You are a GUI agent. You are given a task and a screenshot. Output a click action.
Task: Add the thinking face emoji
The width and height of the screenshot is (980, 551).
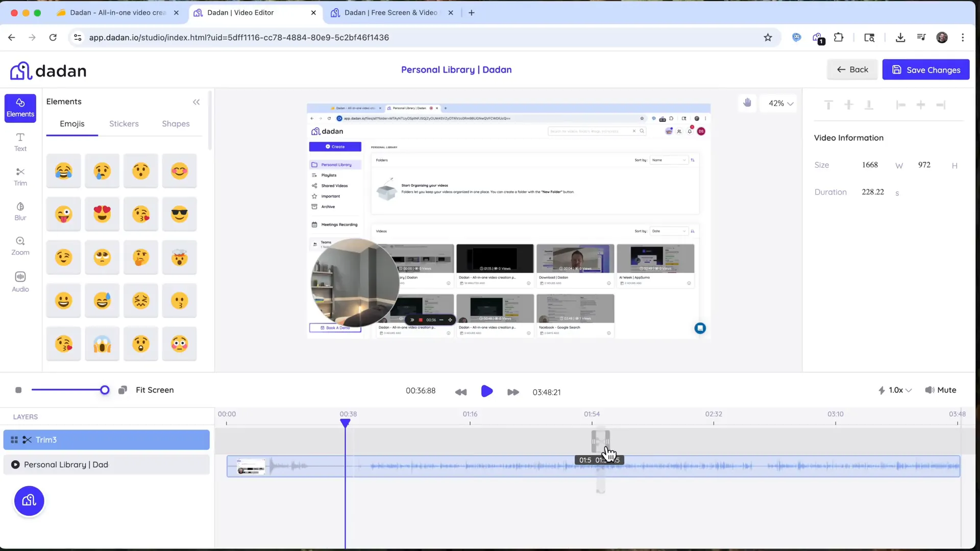141,257
